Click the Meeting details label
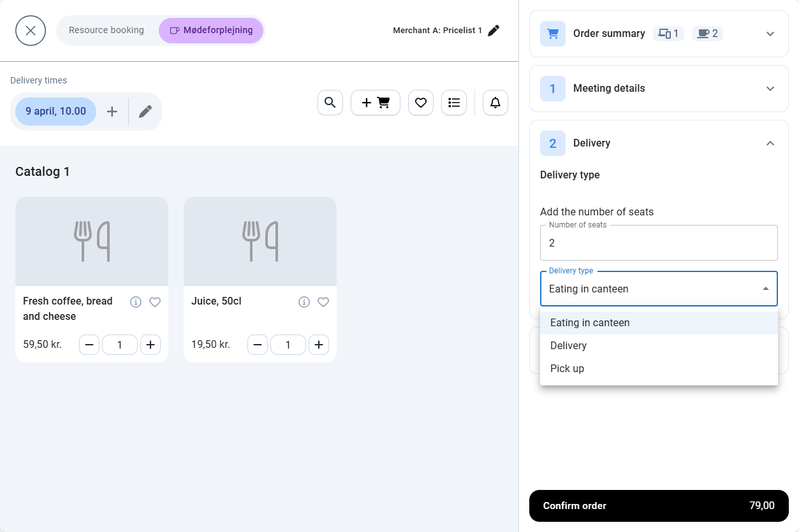Screen dimensions: 799x532 click(609, 89)
